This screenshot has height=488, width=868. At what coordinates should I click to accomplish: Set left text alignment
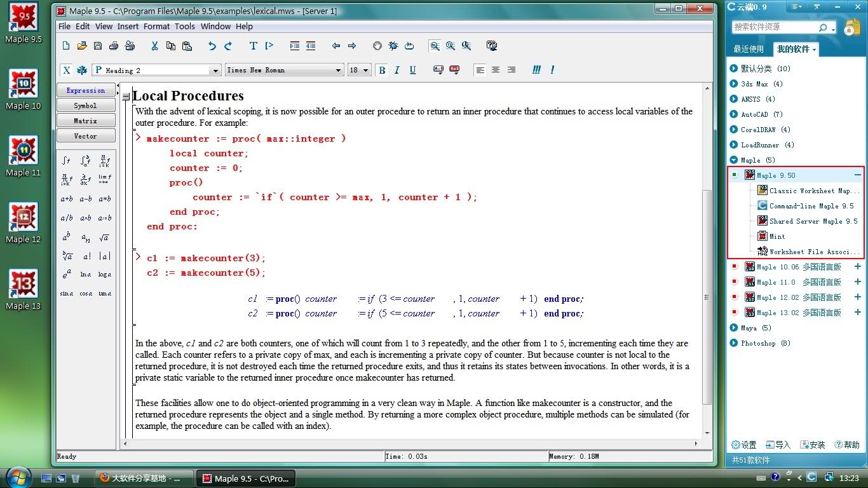pyautogui.click(x=480, y=70)
